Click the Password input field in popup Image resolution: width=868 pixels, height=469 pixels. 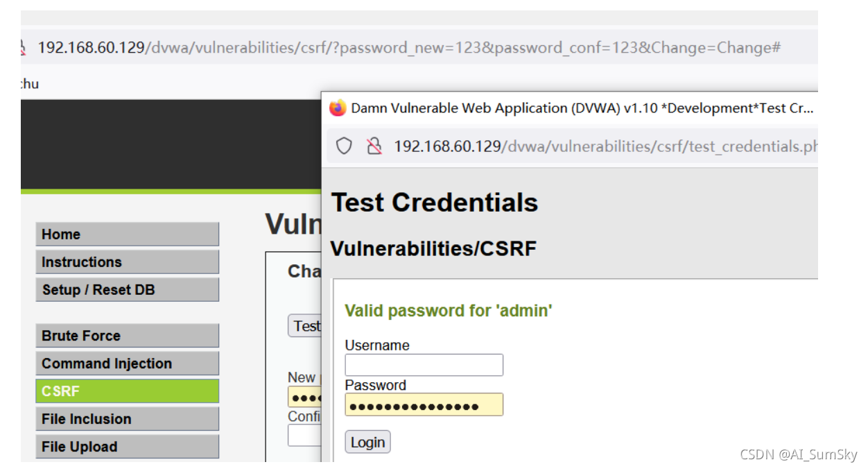click(424, 405)
